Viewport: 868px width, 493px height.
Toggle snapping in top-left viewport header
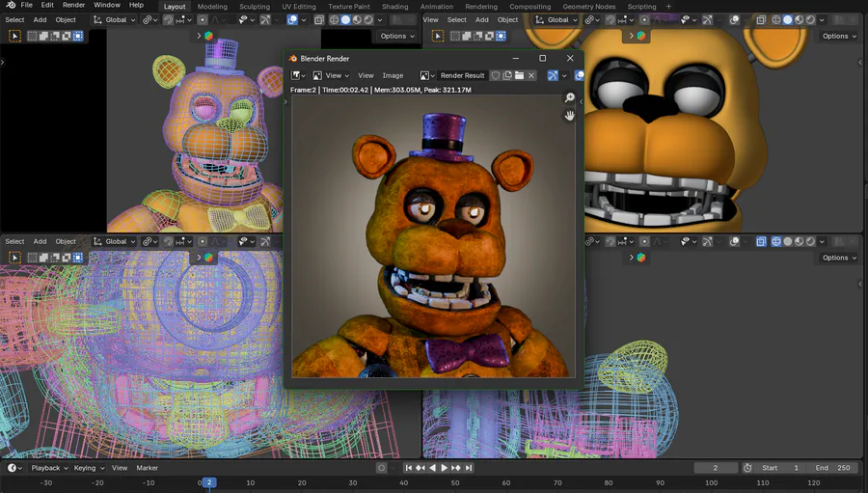168,20
